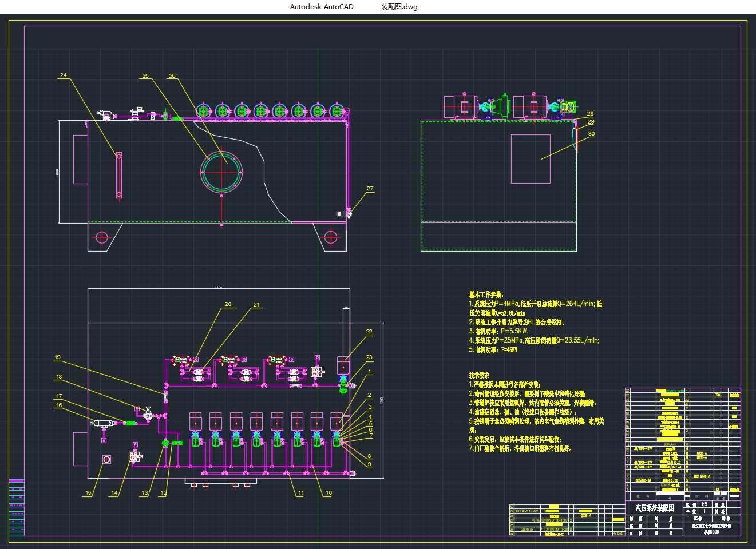This screenshot has width=756, height=549.
Task: Select the 技术要求 heading text
Action: [x=480, y=375]
